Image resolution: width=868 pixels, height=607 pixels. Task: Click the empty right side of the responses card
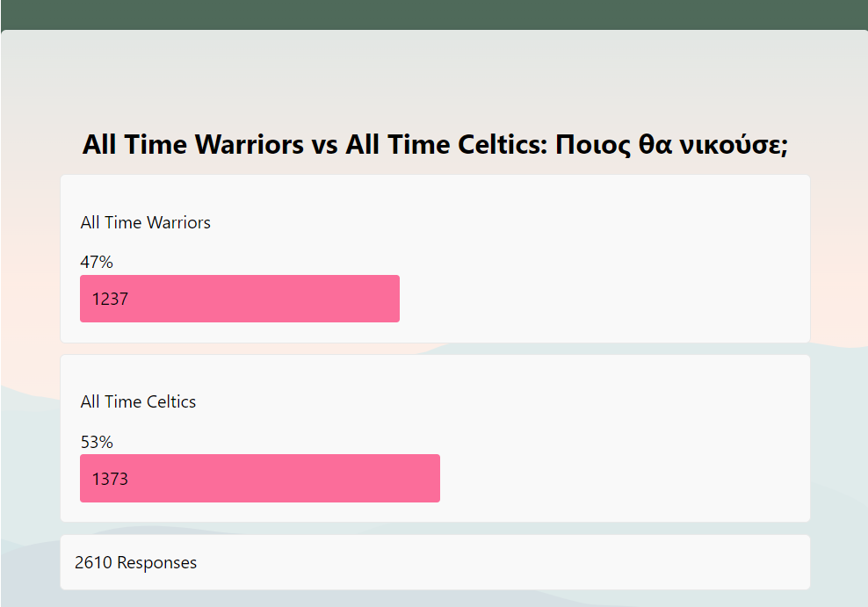click(571, 562)
